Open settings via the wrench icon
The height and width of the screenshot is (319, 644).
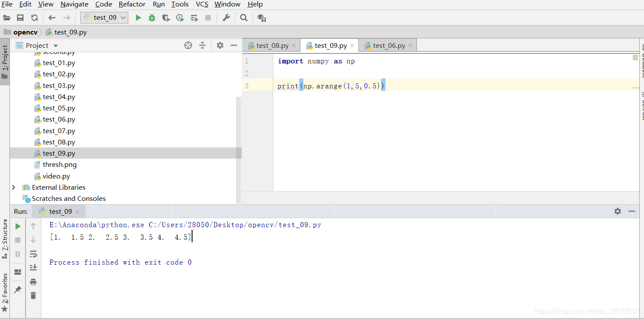pyautogui.click(x=226, y=18)
